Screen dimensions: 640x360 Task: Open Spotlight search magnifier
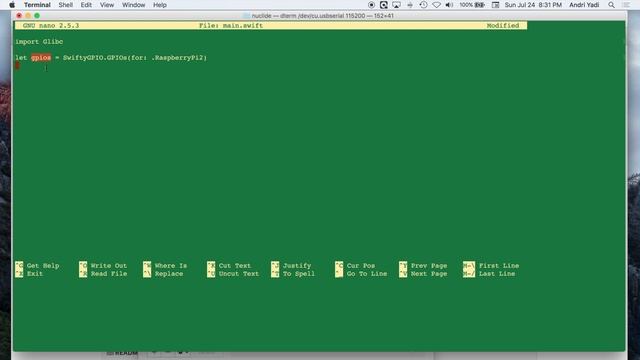tap(611, 5)
